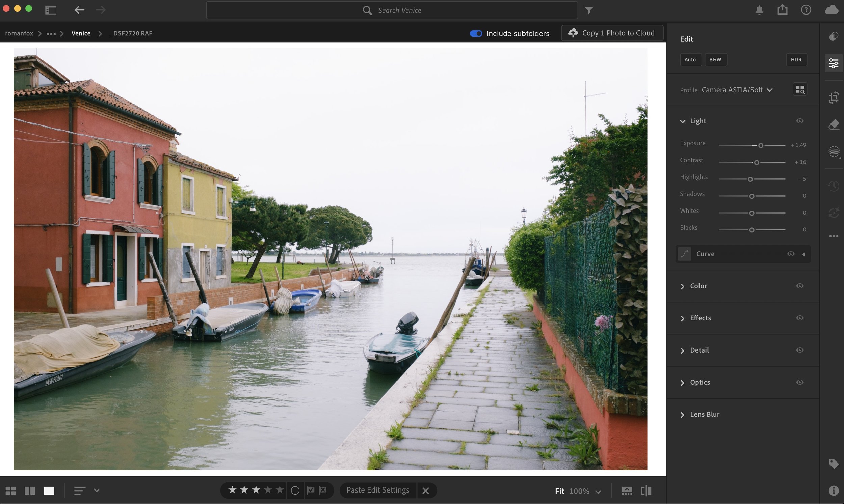Viewport: 844px width, 504px height.
Task: Hide Light panel edits with eye icon
Action: 800,121
